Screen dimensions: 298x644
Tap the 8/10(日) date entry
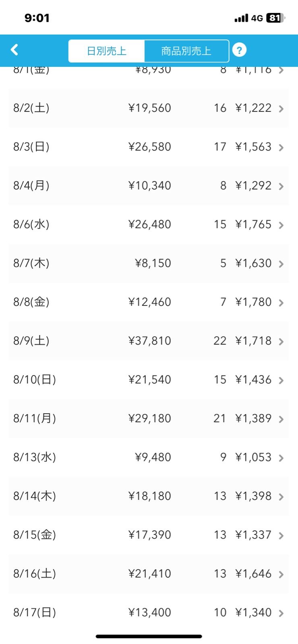pyautogui.click(x=35, y=380)
